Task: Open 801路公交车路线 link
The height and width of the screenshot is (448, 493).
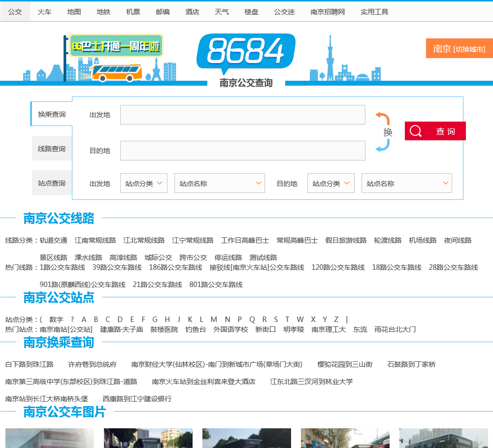Action: (x=216, y=285)
